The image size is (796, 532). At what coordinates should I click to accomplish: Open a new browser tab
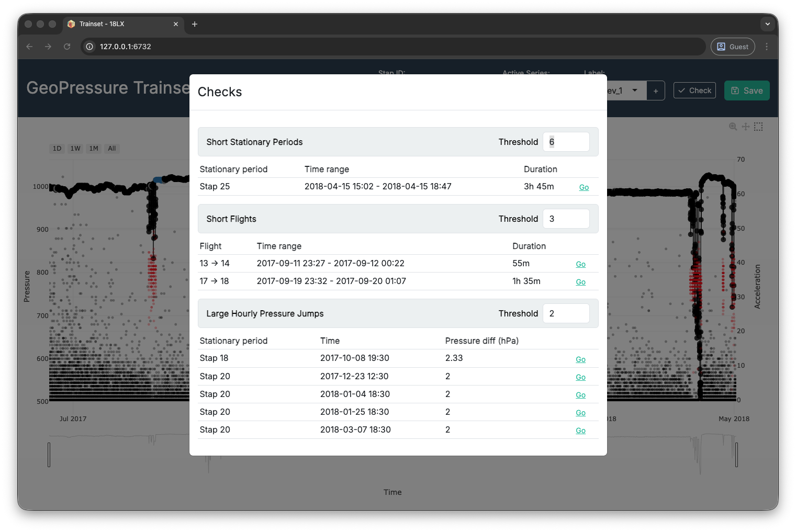pos(195,24)
